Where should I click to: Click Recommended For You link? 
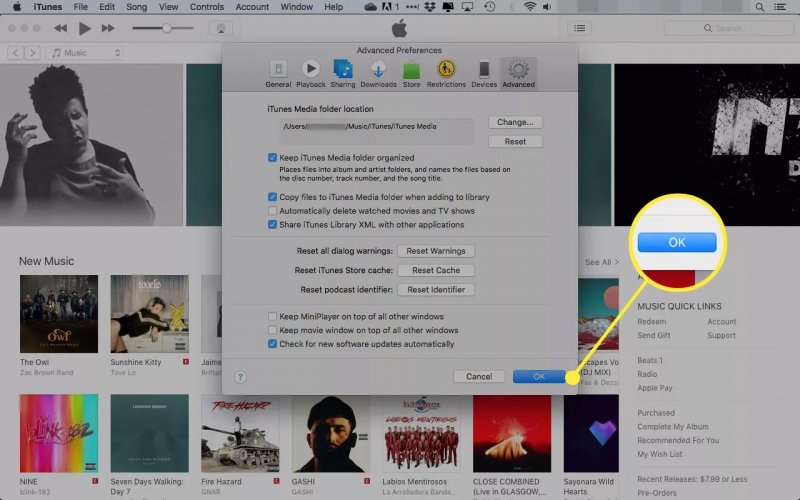(678, 440)
